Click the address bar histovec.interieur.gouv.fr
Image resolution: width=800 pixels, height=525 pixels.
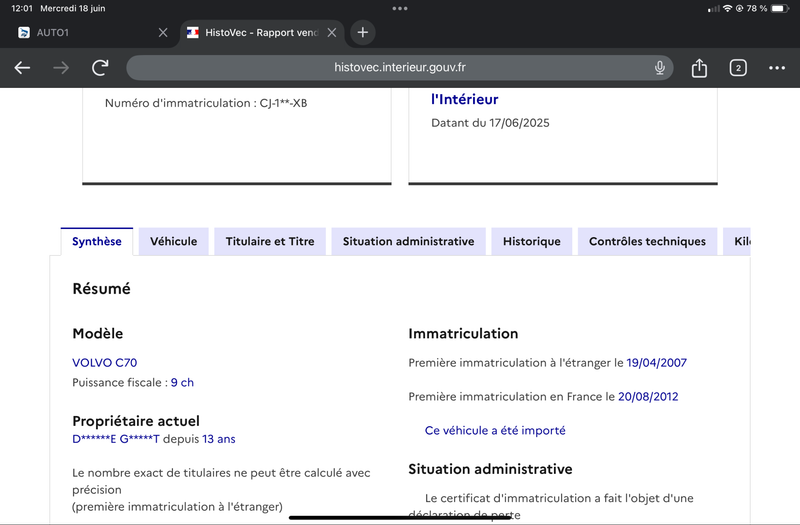click(x=399, y=67)
